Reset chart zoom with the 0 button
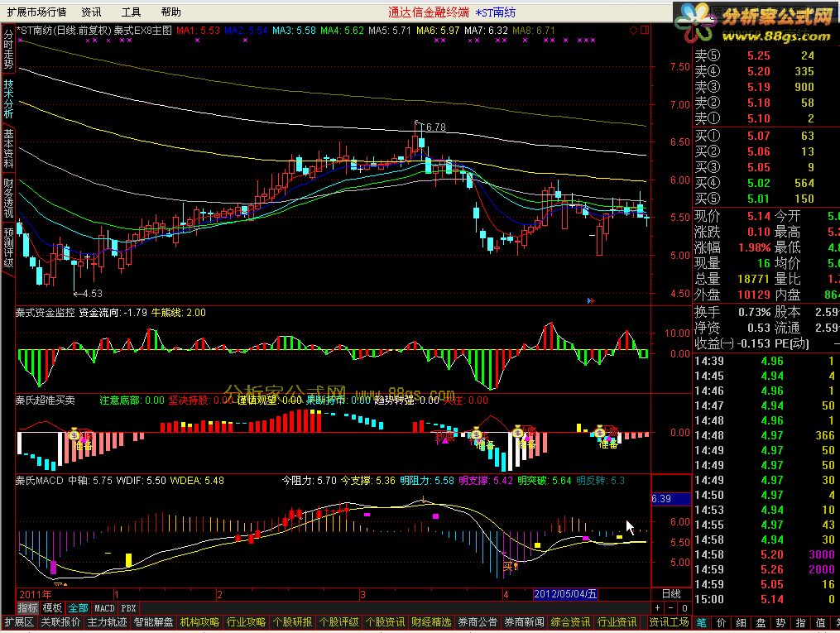 click(684, 608)
